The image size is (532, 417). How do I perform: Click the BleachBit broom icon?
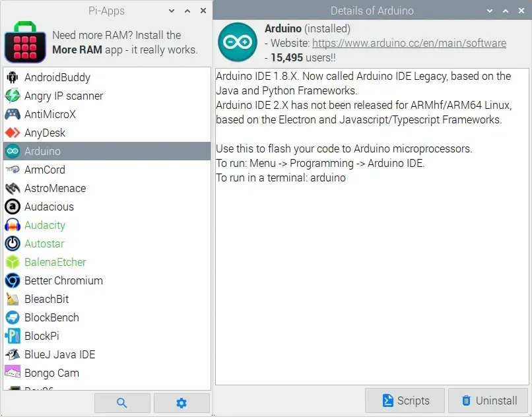[x=13, y=299]
